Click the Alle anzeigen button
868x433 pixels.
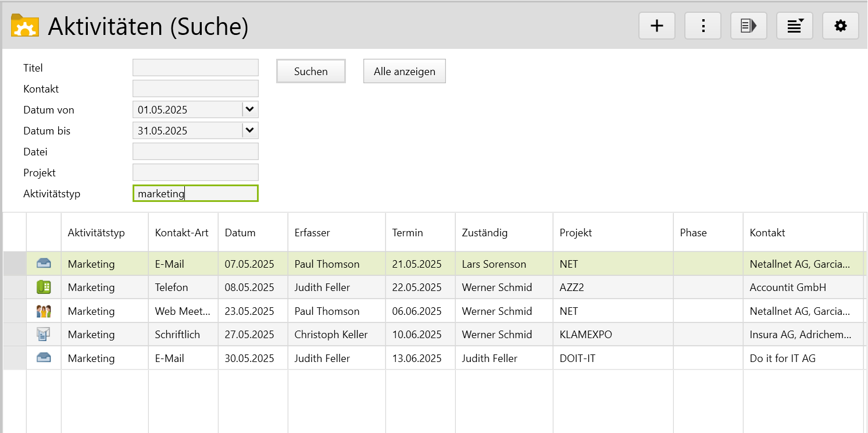pos(404,72)
